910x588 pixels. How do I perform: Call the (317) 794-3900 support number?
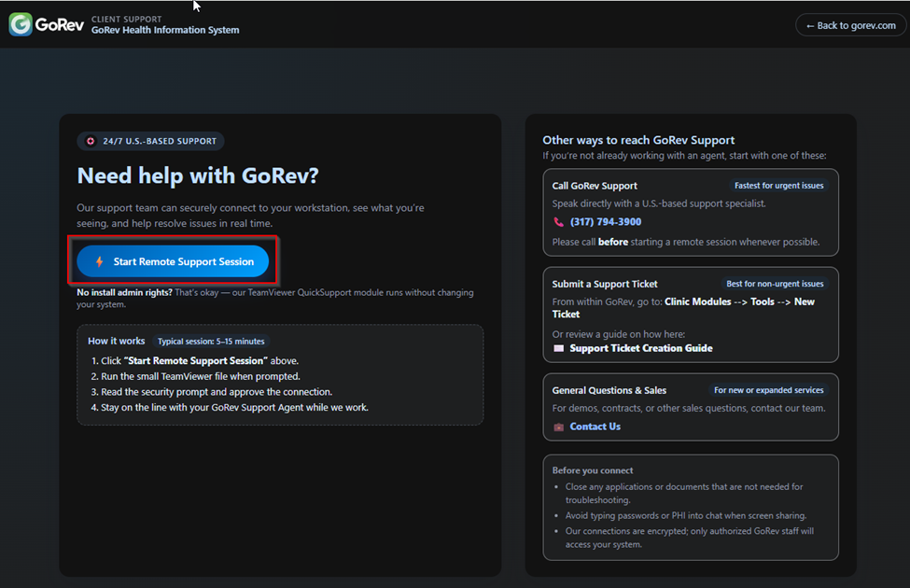point(605,222)
